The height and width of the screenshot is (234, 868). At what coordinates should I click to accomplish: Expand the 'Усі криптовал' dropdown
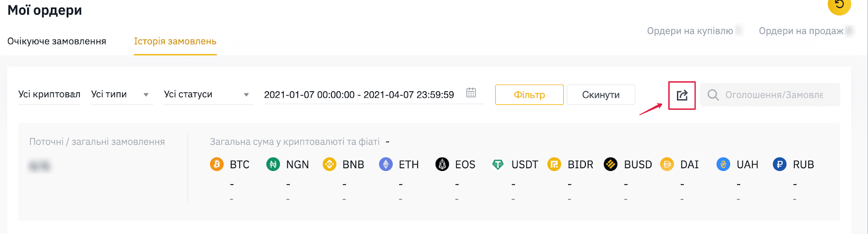point(49,94)
